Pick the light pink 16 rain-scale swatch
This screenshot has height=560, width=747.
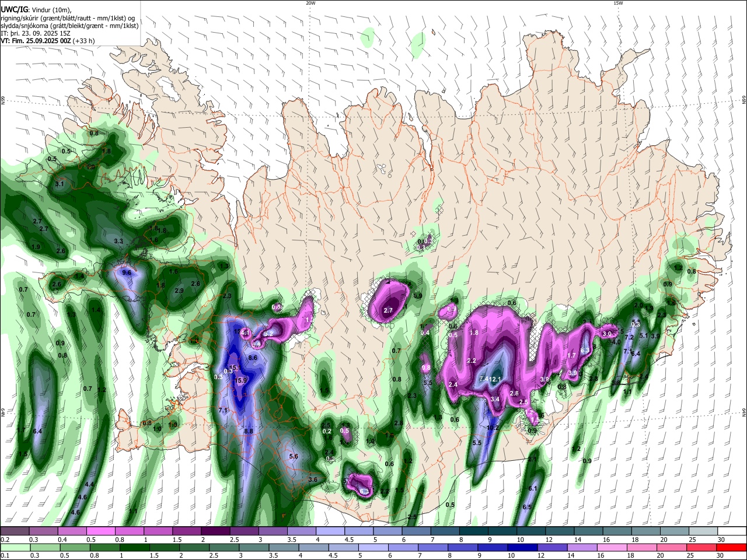tap(612, 547)
